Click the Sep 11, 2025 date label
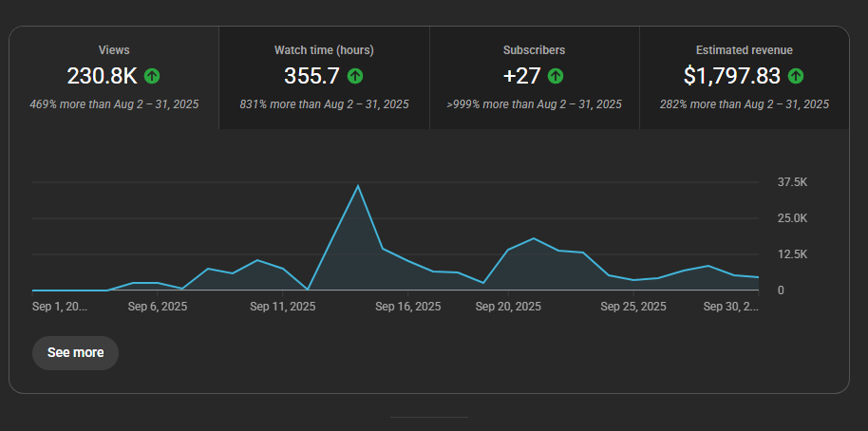 (x=283, y=307)
